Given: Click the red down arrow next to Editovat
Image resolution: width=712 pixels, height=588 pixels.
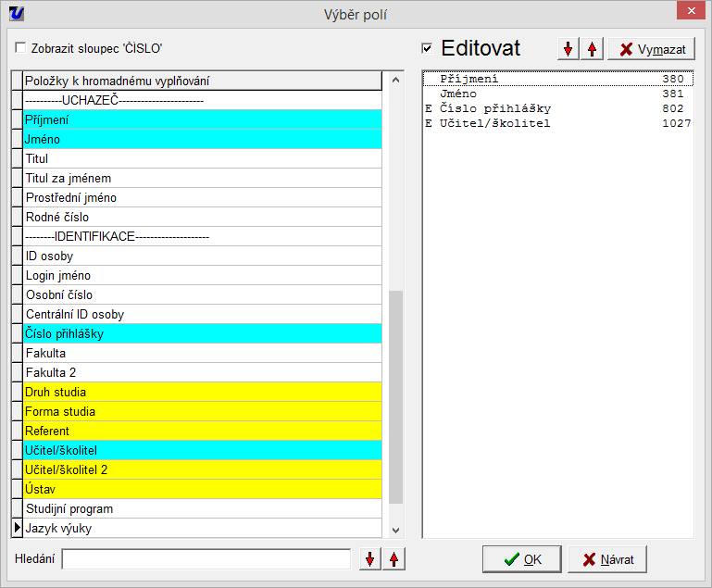Looking at the screenshot, I should click(x=568, y=49).
